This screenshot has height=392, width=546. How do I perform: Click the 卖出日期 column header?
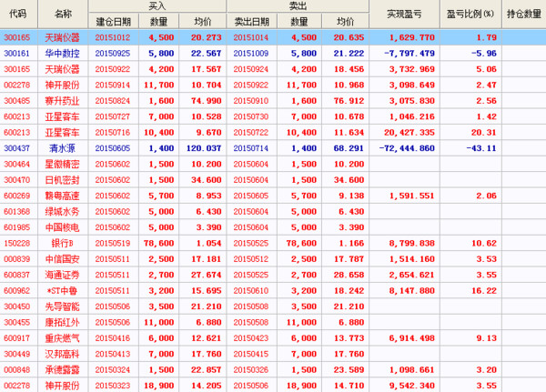coord(252,22)
